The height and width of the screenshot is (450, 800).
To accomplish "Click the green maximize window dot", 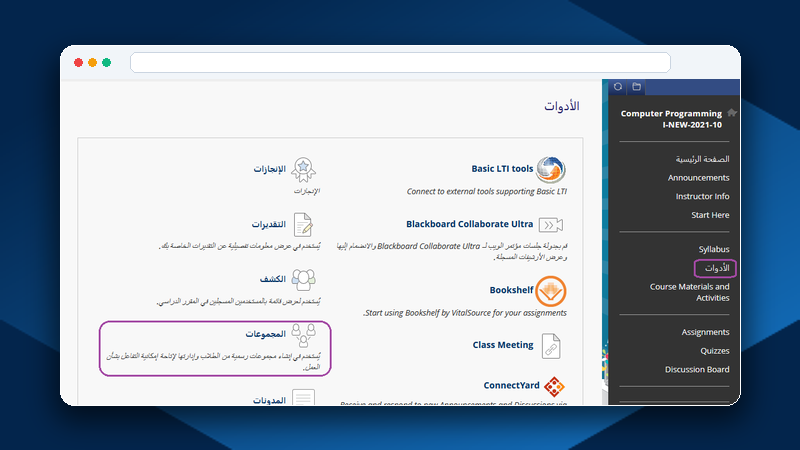I will 107,62.
